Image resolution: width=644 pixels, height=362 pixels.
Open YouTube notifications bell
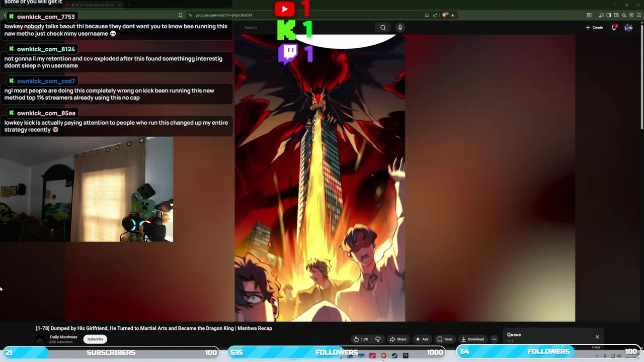point(614,27)
